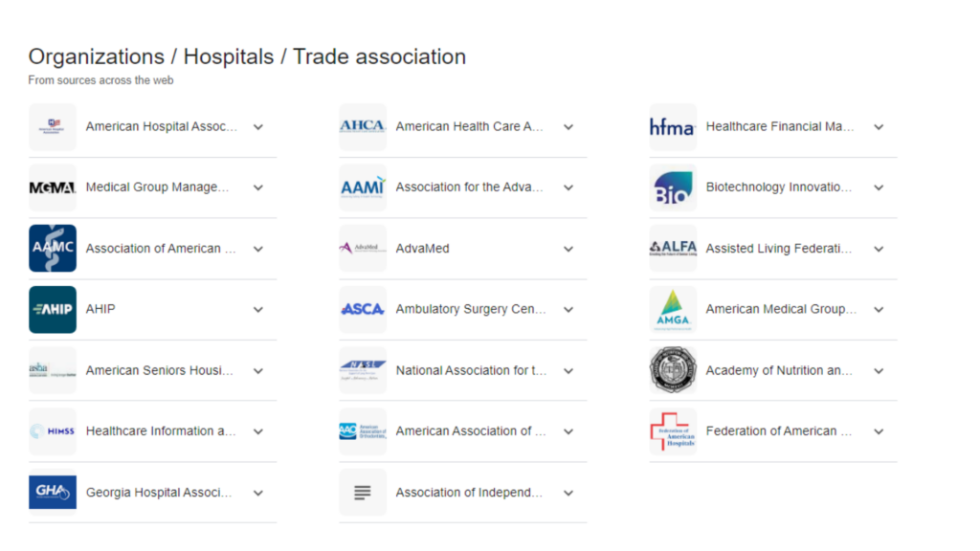The image size is (980, 551).
Task: Click the ASCA logo icon
Action: (363, 309)
